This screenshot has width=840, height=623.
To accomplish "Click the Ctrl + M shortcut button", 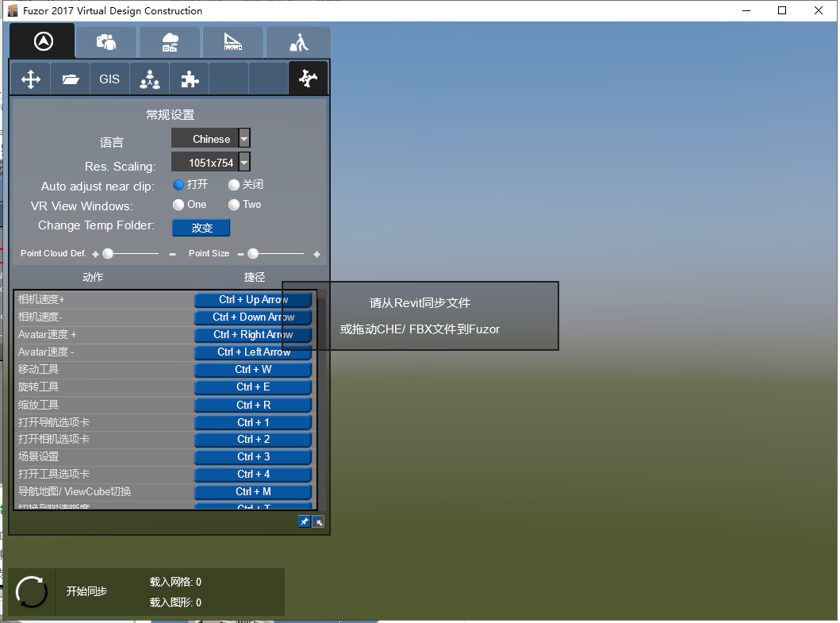I will click(253, 492).
